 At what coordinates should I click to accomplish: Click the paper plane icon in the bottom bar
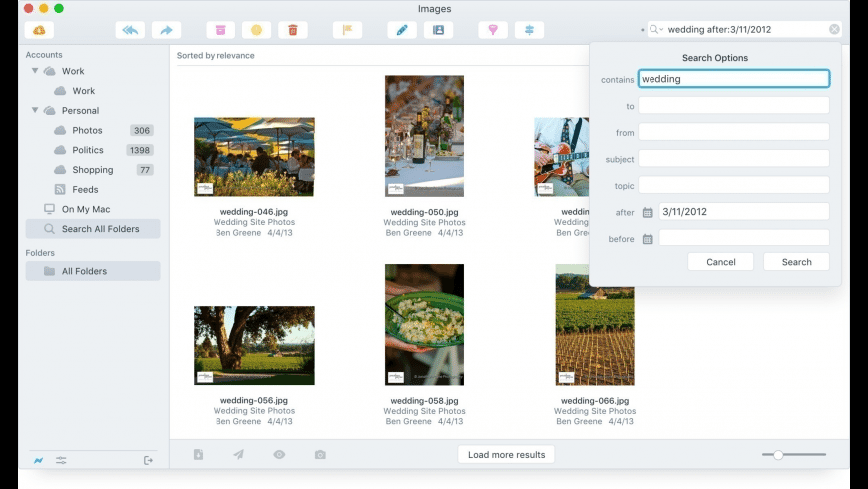pos(238,455)
